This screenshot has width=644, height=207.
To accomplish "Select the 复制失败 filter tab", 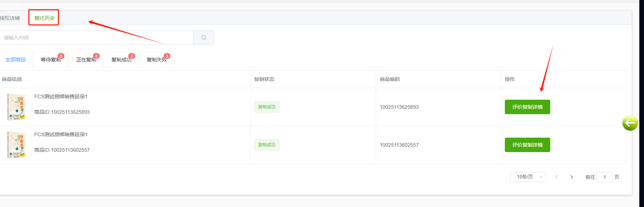I will click(x=156, y=60).
